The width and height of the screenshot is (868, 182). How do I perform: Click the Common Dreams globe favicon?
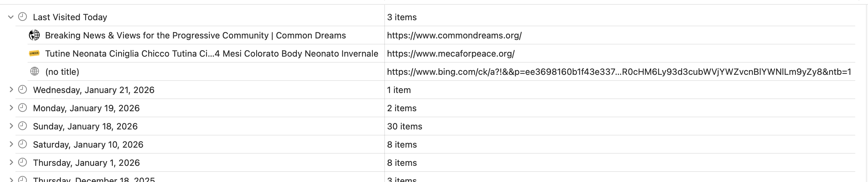34,35
